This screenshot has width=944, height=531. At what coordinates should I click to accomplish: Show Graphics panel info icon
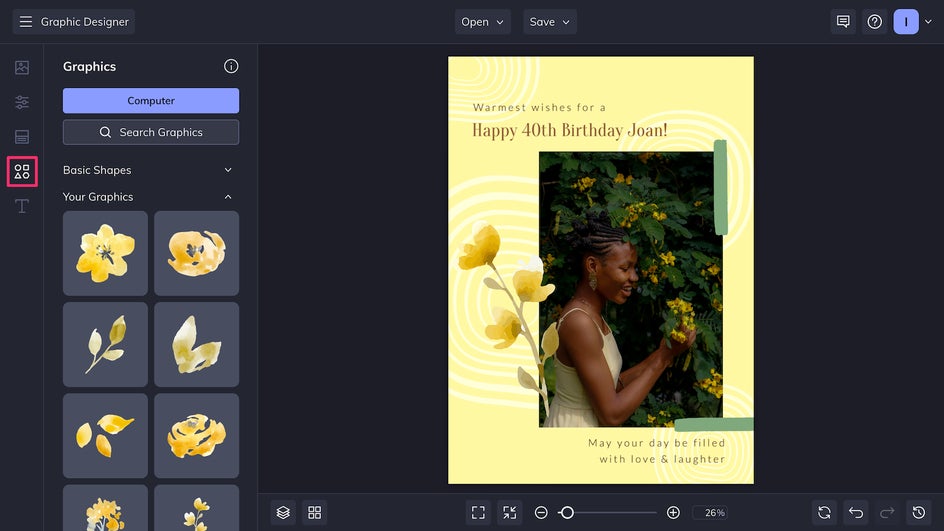tap(231, 66)
